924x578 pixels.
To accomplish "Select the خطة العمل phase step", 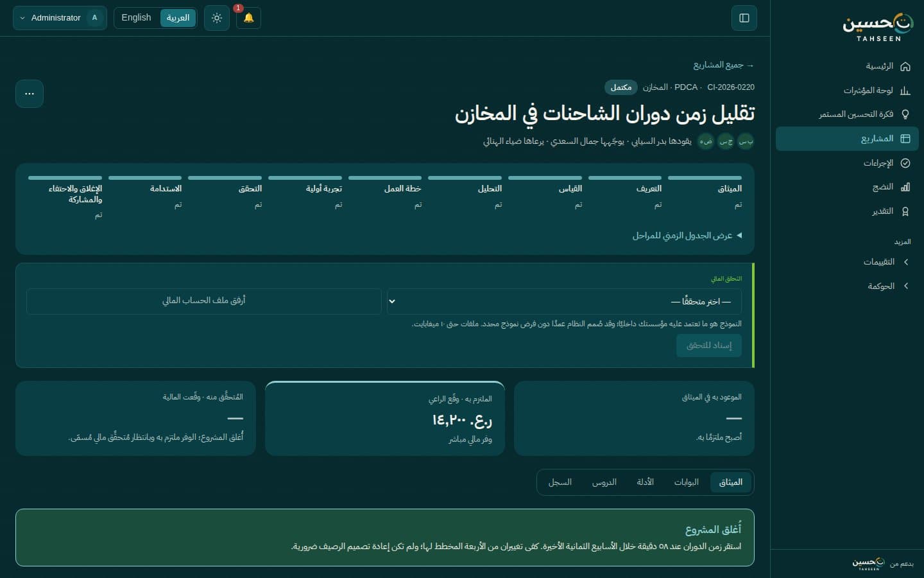I will click(x=385, y=191).
